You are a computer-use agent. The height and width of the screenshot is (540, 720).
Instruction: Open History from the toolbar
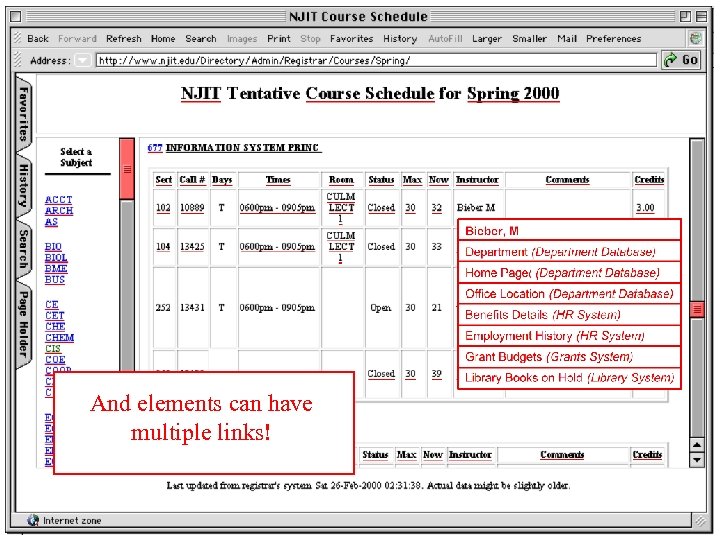(400, 39)
